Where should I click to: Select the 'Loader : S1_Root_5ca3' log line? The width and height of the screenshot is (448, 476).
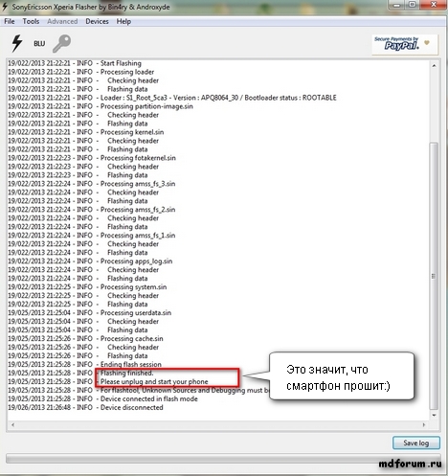pyautogui.click(x=172, y=98)
